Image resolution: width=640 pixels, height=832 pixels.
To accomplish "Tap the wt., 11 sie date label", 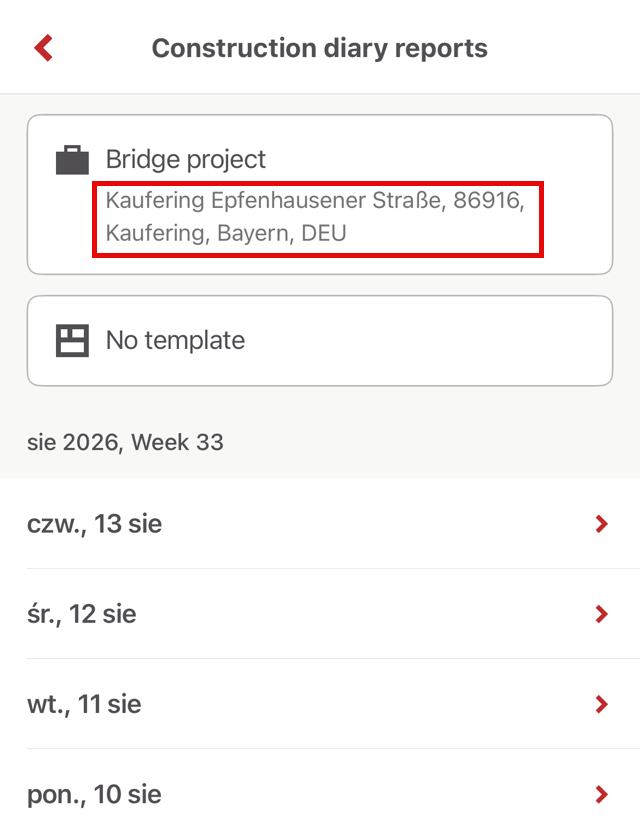I will (x=84, y=705).
